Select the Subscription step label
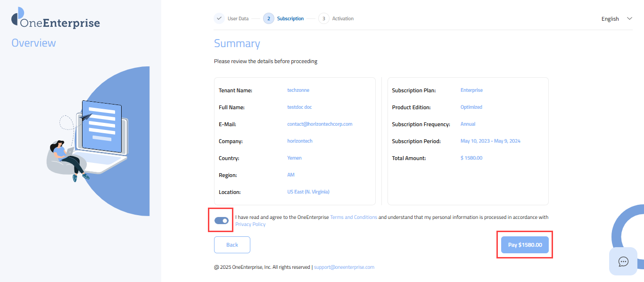Screen dimensions: 644x282 point(290,18)
